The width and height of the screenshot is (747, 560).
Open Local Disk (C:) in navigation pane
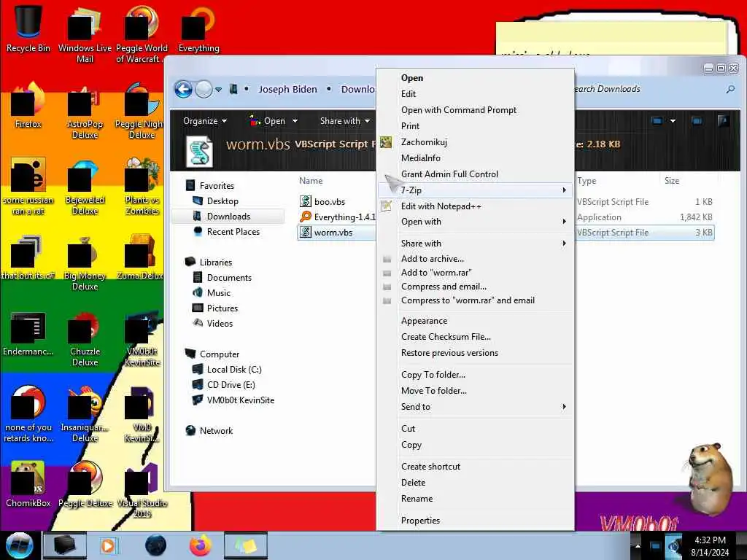tap(233, 370)
